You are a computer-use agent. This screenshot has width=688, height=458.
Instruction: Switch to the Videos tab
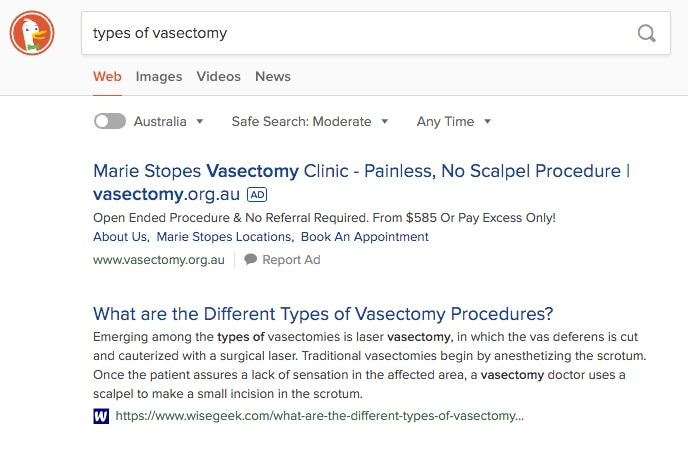219,76
